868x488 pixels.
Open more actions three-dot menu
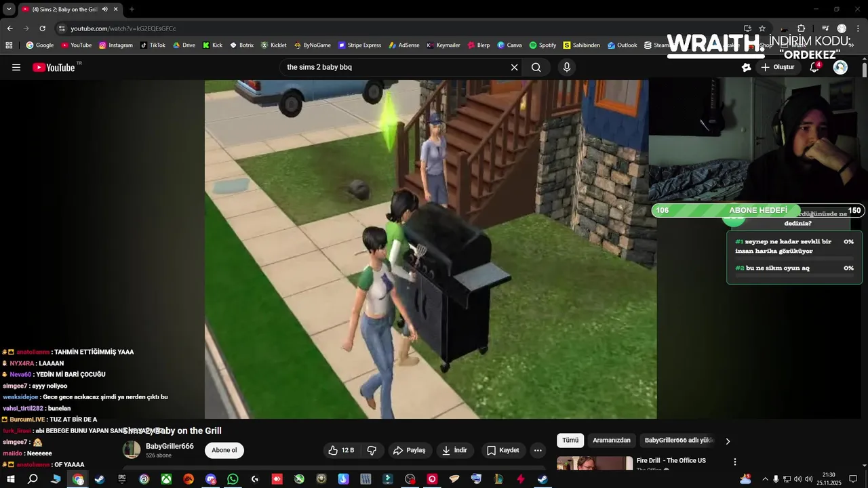(x=538, y=450)
